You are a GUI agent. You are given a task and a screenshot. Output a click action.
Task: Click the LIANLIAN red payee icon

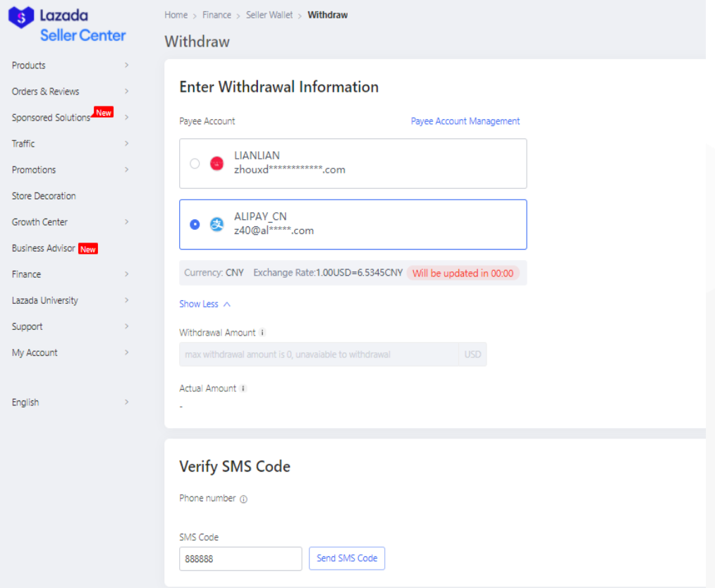pos(216,163)
